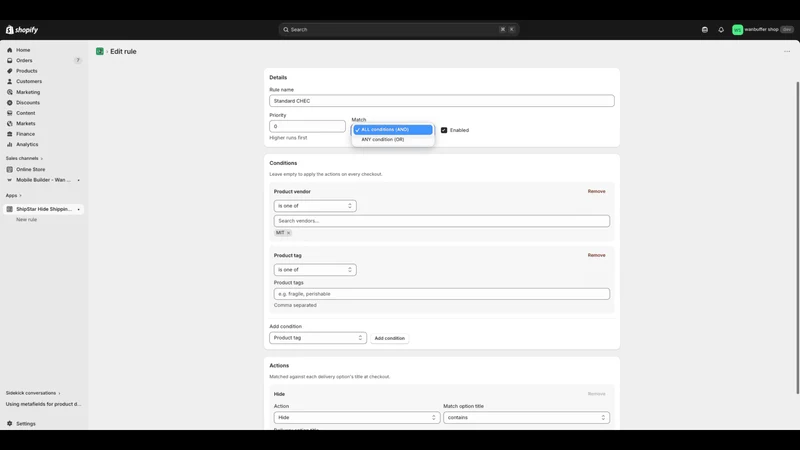
Task: Click the Finance bank icon
Action: (9, 134)
